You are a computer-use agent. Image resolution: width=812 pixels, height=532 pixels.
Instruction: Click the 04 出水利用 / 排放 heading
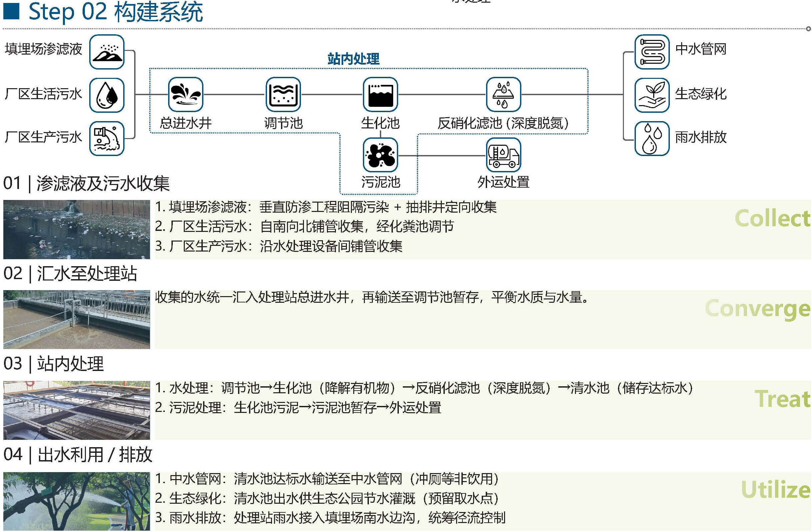coord(78,454)
